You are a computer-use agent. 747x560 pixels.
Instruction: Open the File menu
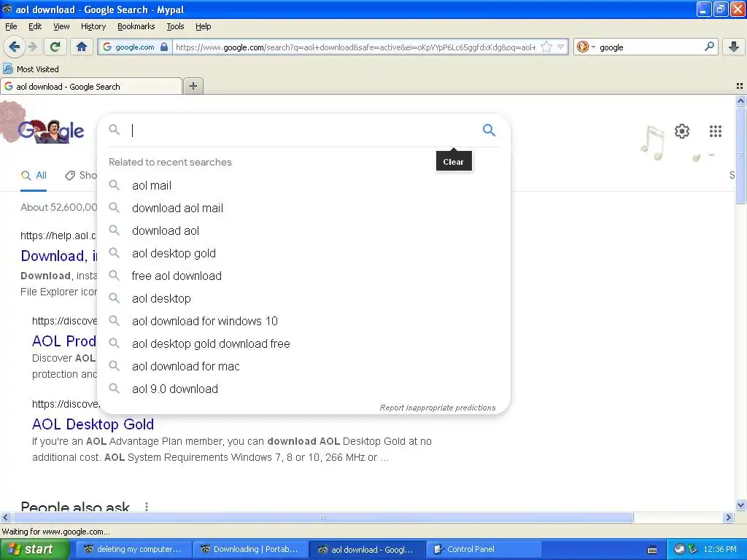(x=11, y=26)
